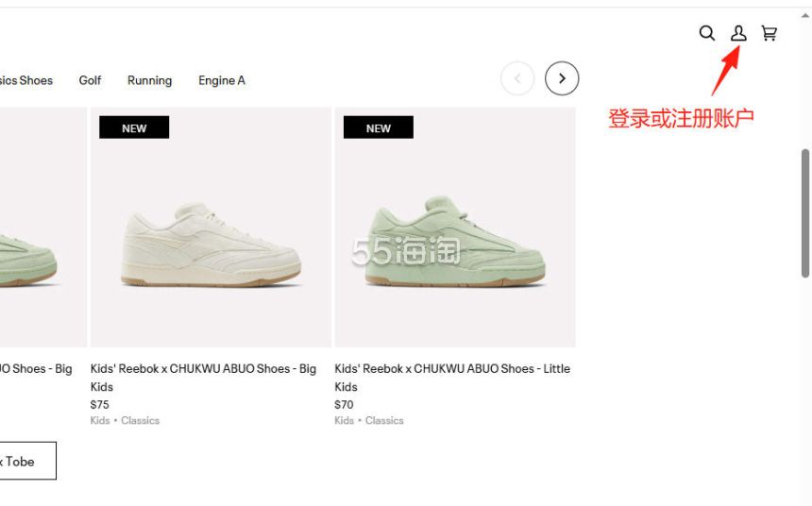
Task: Open the search magnifier icon
Action: pyautogui.click(x=707, y=33)
